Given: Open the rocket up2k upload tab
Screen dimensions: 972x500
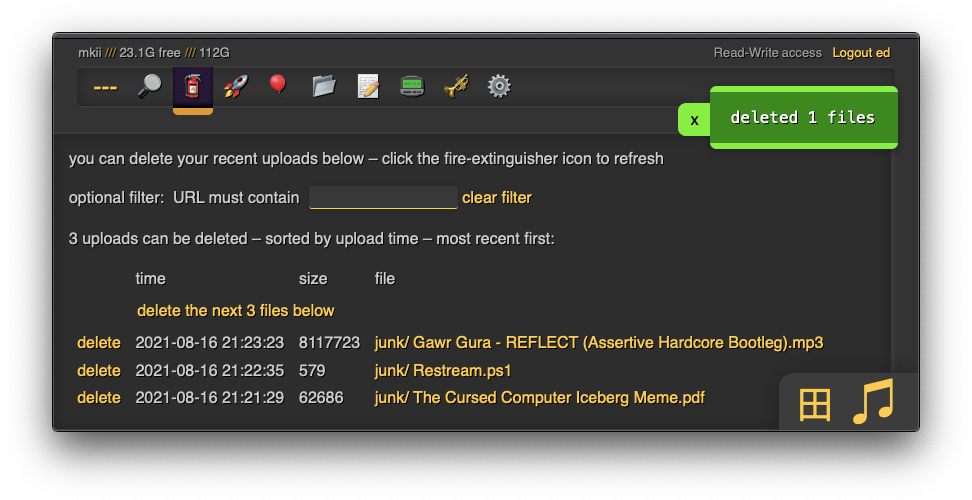Looking at the screenshot, I should pyautogui.click(x=236, y=87).
